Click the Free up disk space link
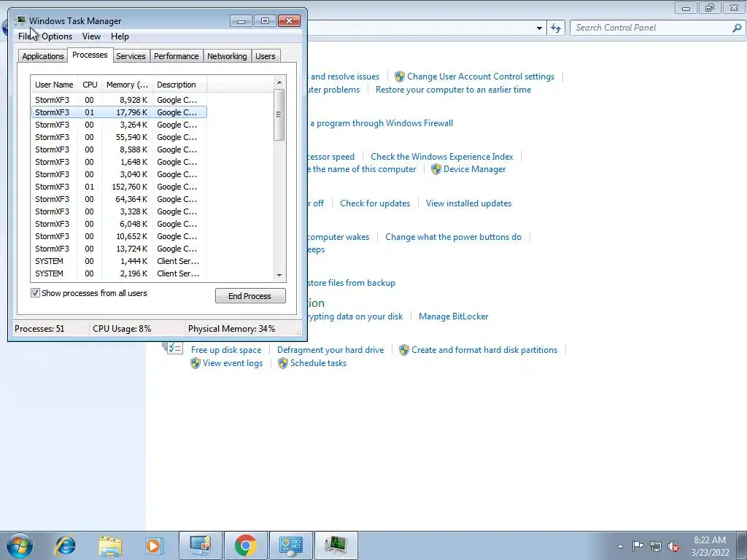Image resolution: width=747 pixels, height=560 pixels. [x=226, y=350]
